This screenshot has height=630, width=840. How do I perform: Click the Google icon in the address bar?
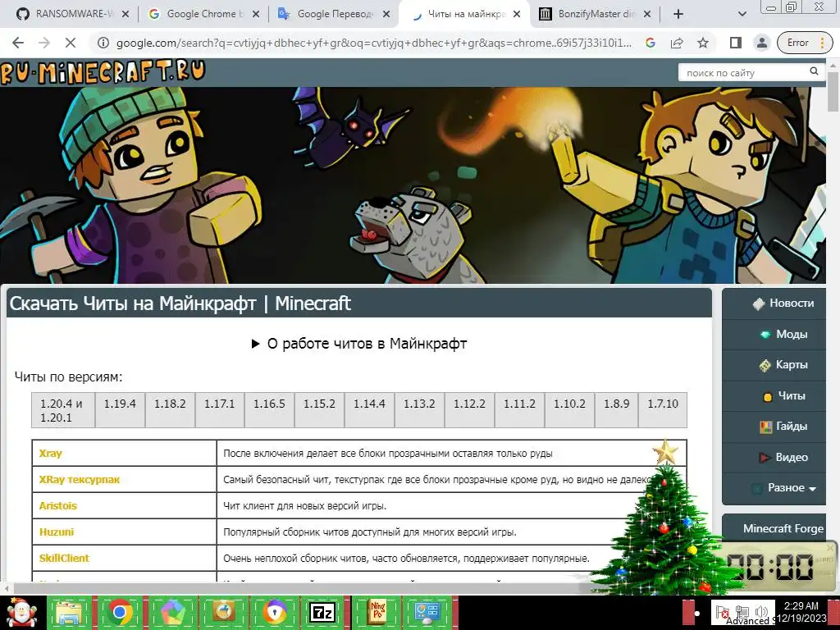pos(651,43)
